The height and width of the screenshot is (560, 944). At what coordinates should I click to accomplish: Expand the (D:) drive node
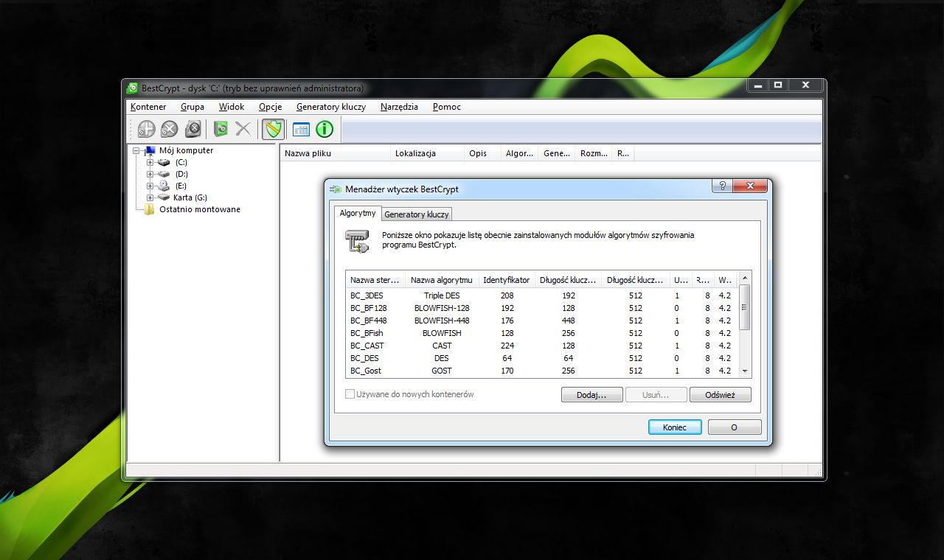tap(150, 174)
